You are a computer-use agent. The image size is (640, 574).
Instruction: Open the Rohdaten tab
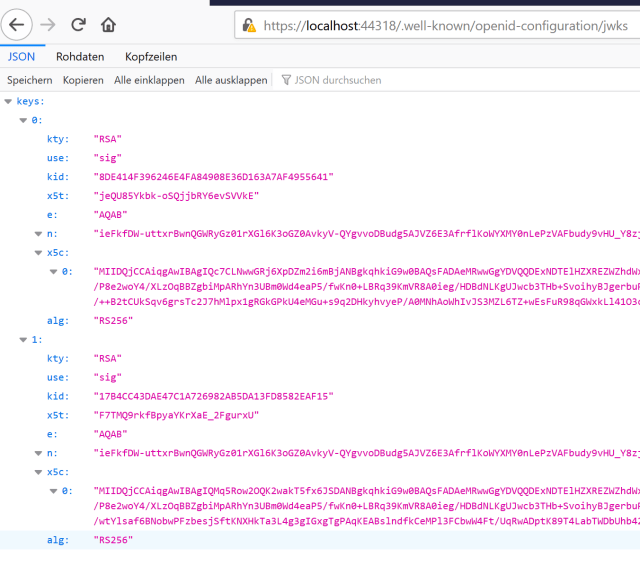tap(80, 57)
